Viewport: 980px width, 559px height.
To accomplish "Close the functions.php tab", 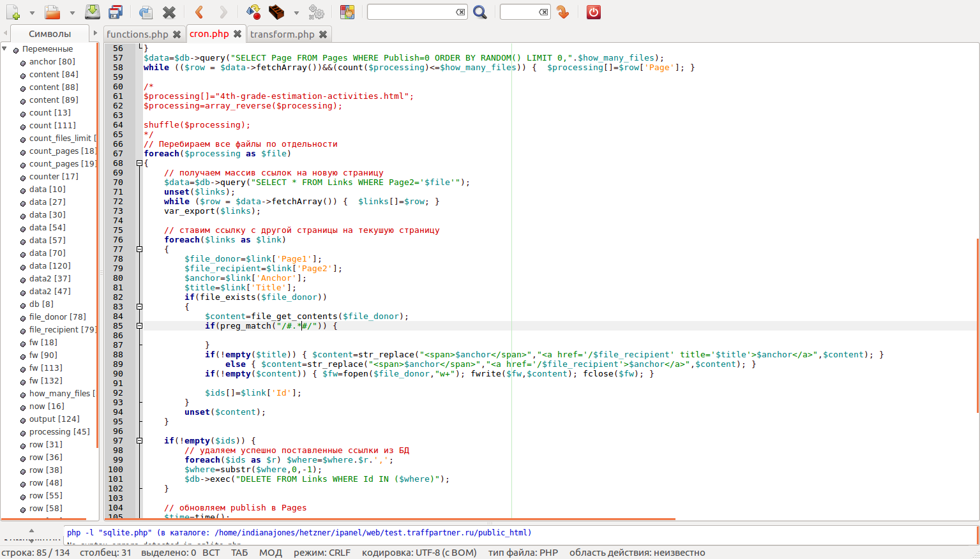I will (x=177, y=34).
